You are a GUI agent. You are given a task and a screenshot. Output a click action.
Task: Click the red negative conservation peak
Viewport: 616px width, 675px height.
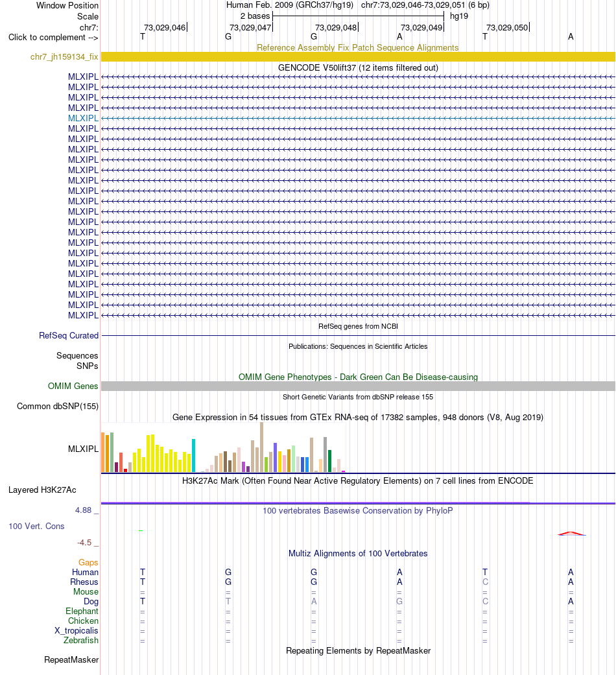coord(571,534)
